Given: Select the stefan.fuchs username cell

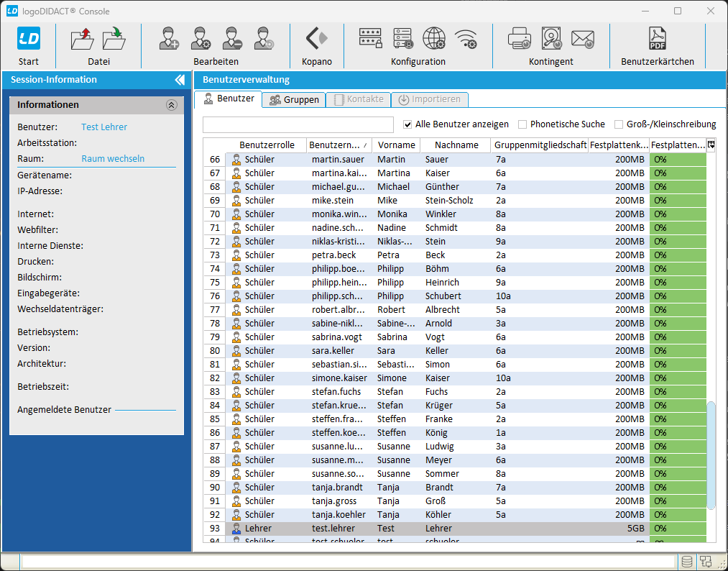Looking at the screenshot, I should [x=341, y=392].
